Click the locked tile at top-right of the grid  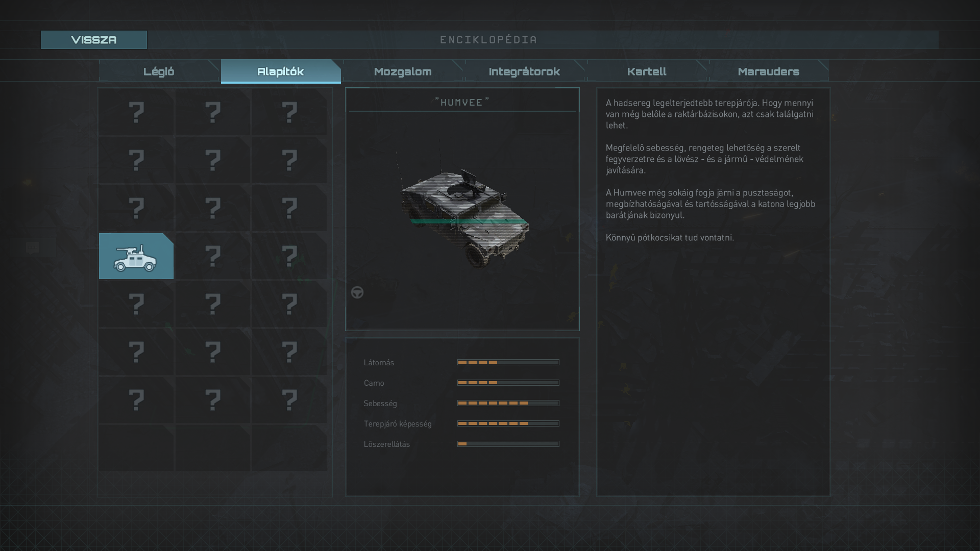(x=289, y=112)
